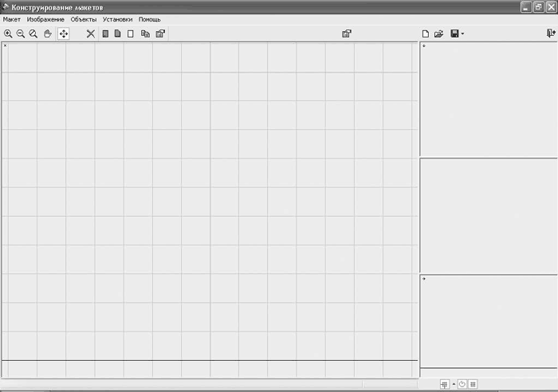
Task: Click the overlapping pages copy icon
Action: (145, 33)
